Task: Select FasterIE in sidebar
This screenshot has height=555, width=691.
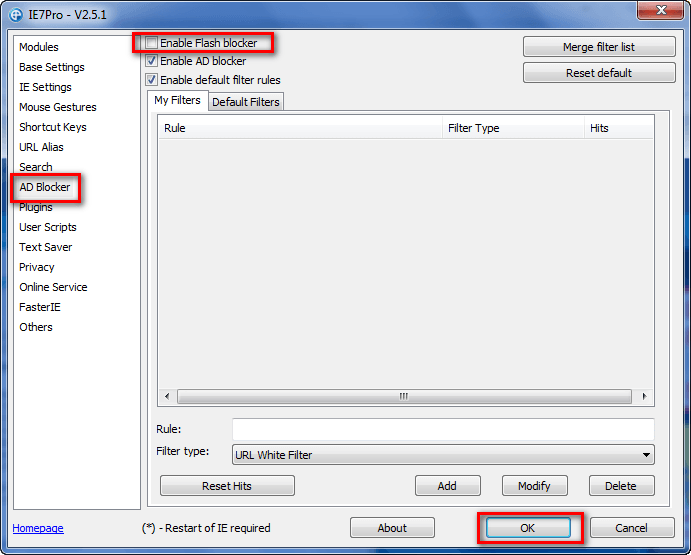Action: (x=40, y=307)
